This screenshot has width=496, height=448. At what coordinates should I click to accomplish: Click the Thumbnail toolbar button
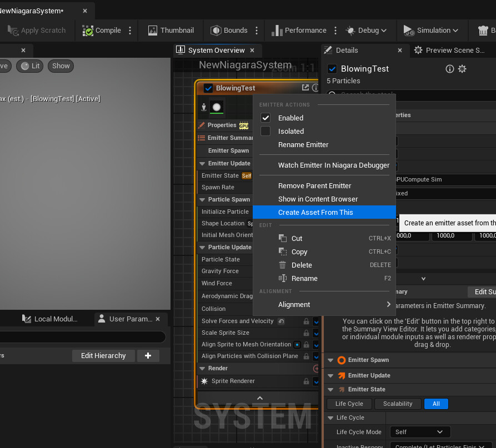pos(171,31)
